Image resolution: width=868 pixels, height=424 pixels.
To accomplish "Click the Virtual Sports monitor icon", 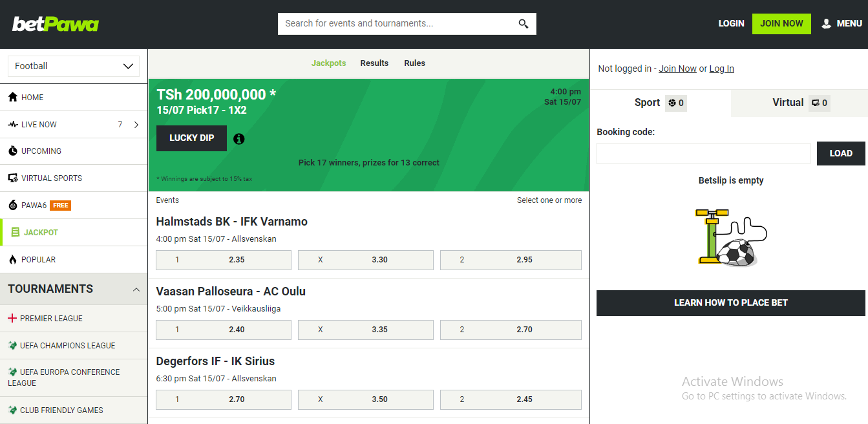I will [x=13, y=178].
